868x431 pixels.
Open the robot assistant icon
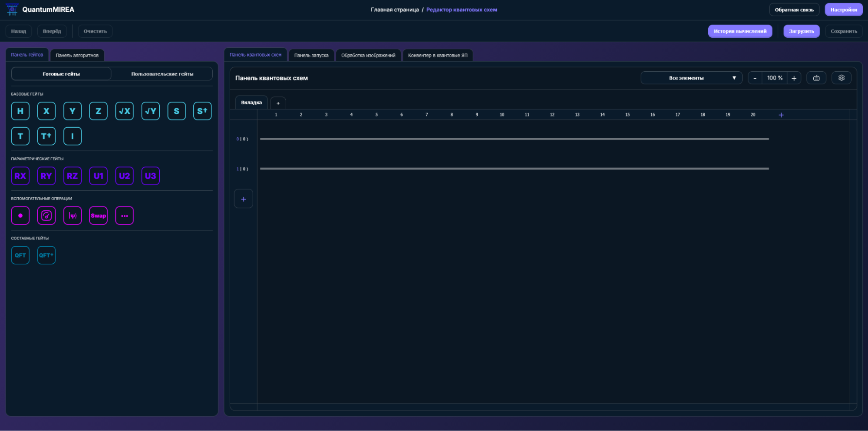816,78
